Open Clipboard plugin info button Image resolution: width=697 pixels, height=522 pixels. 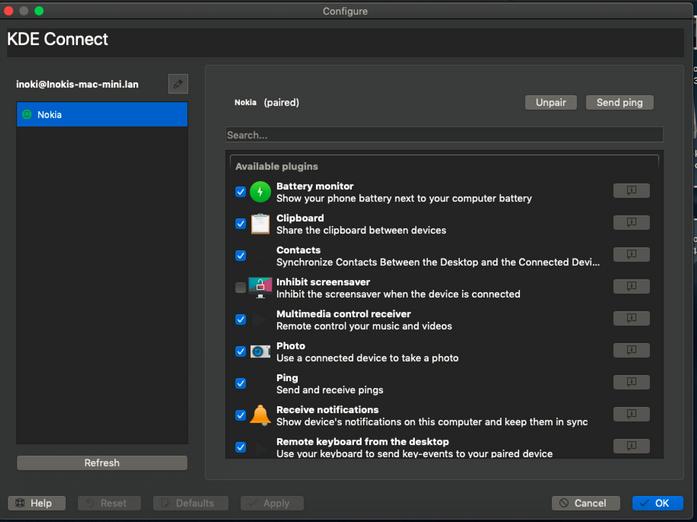pos(631,223)
